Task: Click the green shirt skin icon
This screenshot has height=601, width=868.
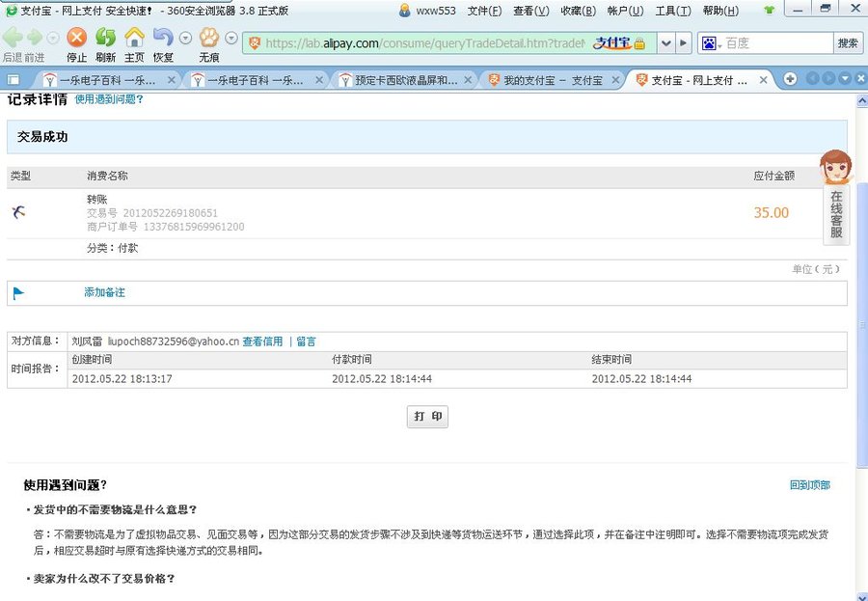Action: click(x=769, y=11)
